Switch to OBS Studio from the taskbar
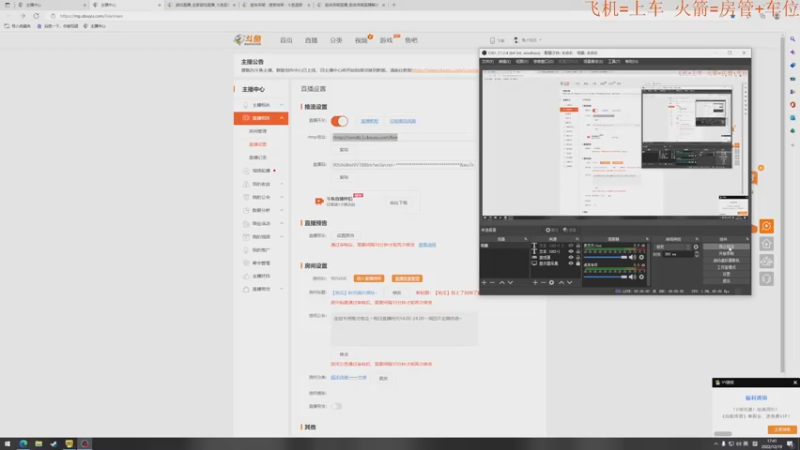Viewport: 800px width, 450px height. point(85,444)
